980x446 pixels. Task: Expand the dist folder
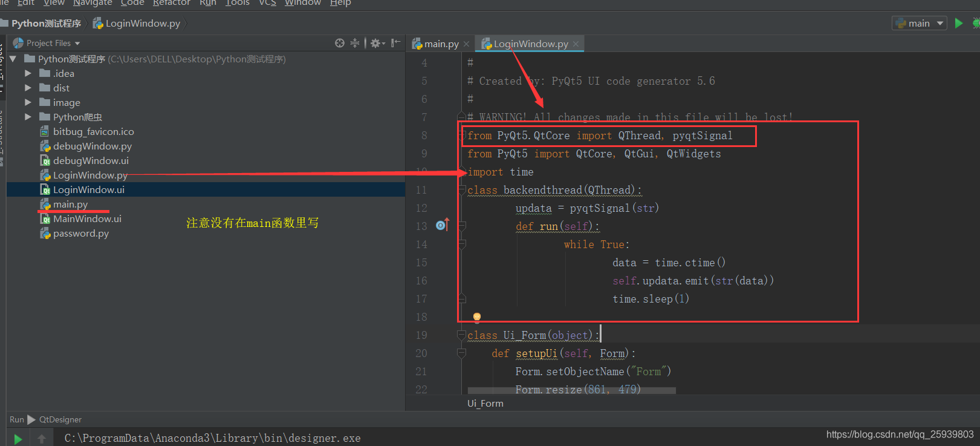coord(28,88)
